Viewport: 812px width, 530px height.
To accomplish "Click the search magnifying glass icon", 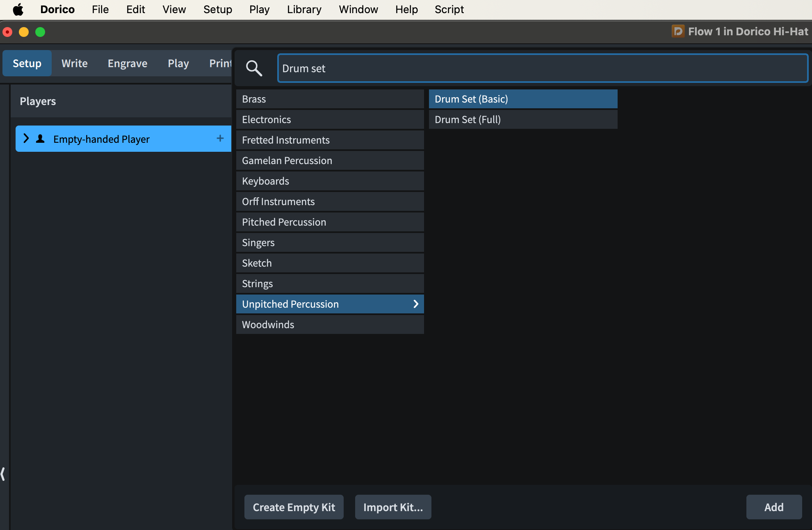I will point(254,68).
